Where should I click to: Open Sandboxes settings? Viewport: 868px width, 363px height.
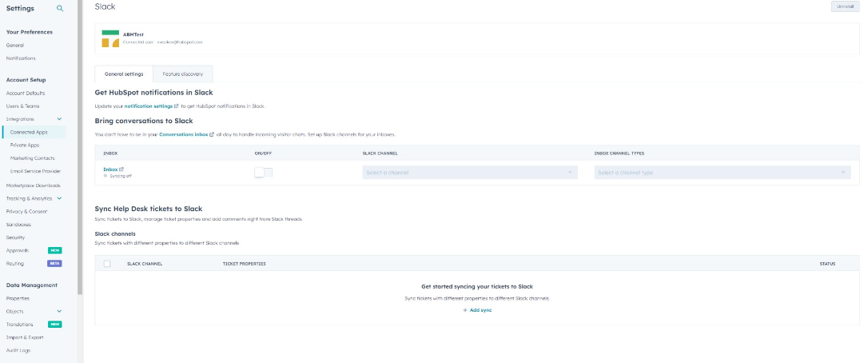tap(18, 225)
